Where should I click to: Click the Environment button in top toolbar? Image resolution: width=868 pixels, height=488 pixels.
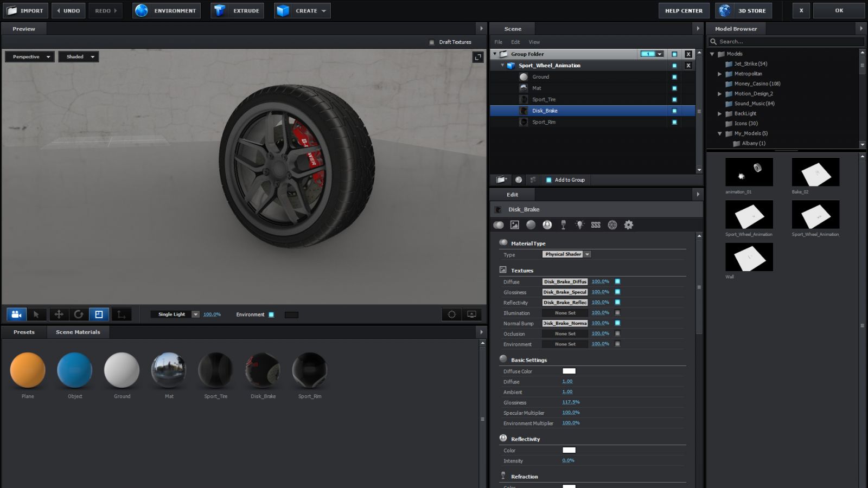167,11
